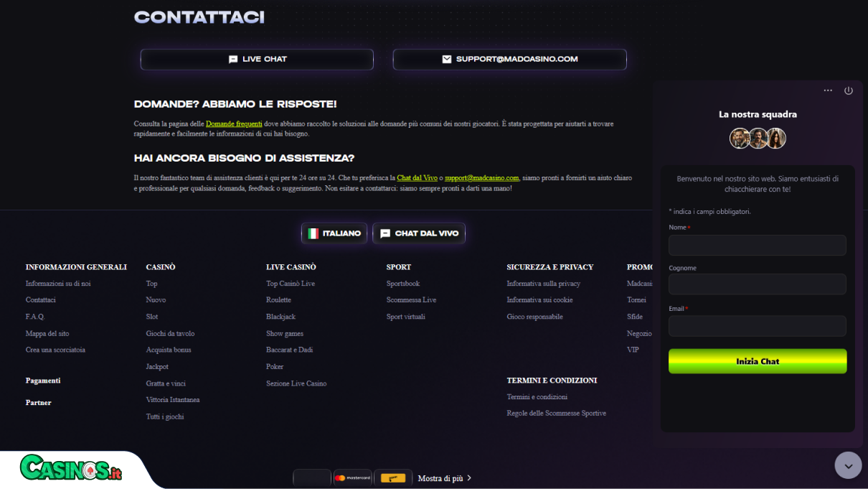Open Top Casinò Live link
The image size is (868, 489).
(x=291, y=284)
